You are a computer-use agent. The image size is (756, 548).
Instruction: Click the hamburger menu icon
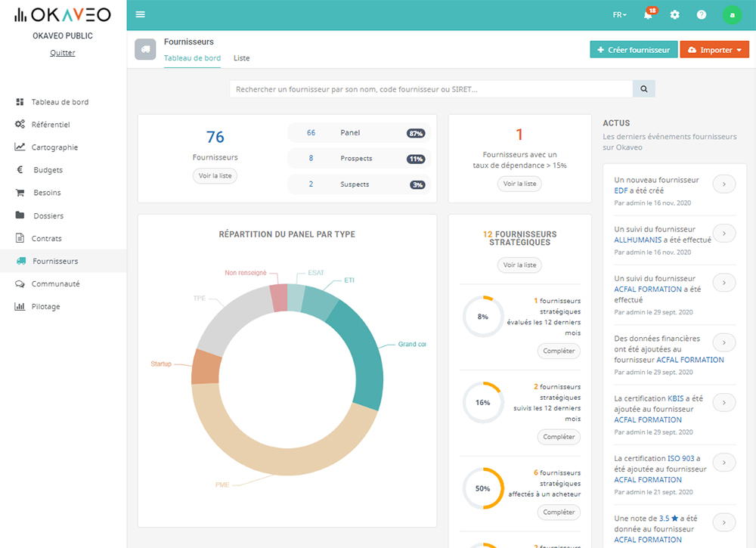pos(141,14)
